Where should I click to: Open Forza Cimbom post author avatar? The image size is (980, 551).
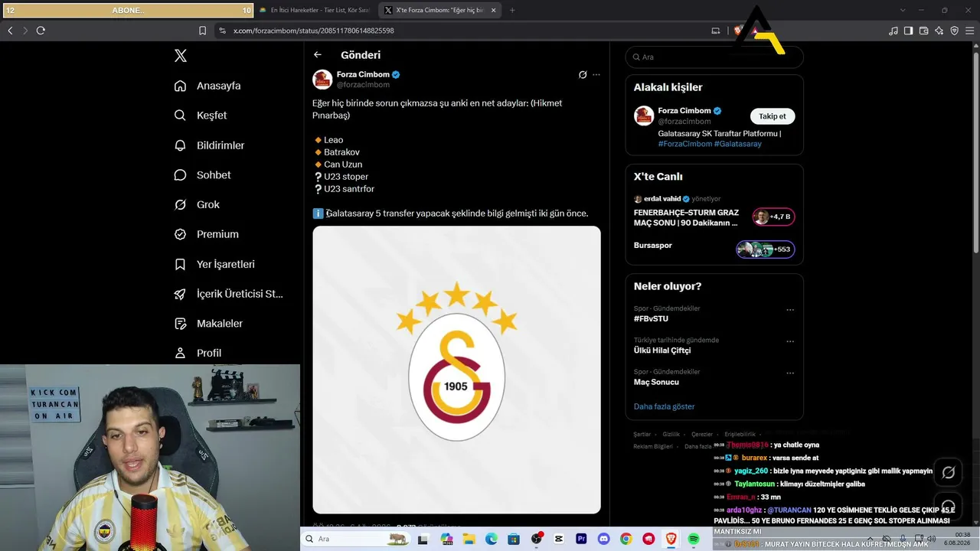322,80
